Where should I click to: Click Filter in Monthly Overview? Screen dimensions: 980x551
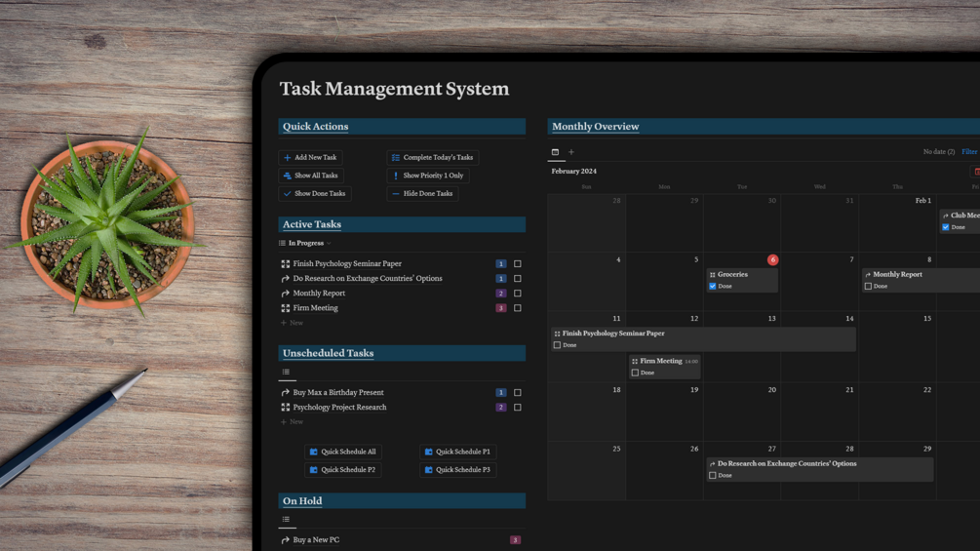(969, 152)
